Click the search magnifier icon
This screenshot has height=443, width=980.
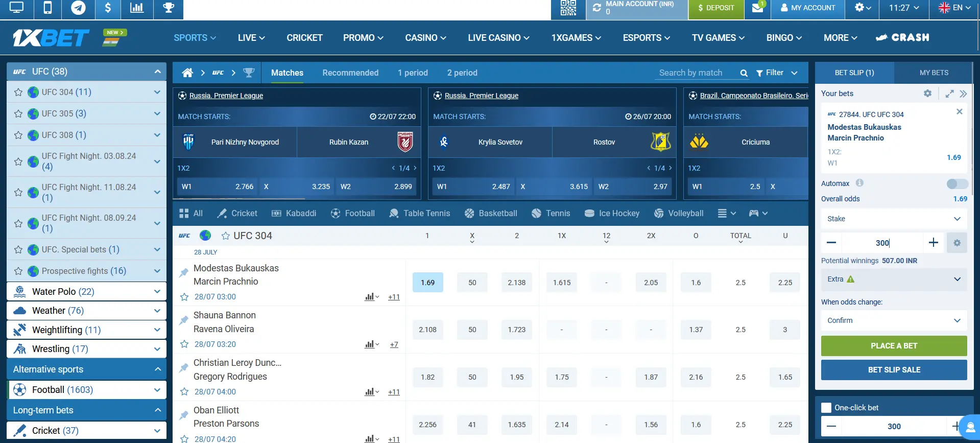(744, 73)
